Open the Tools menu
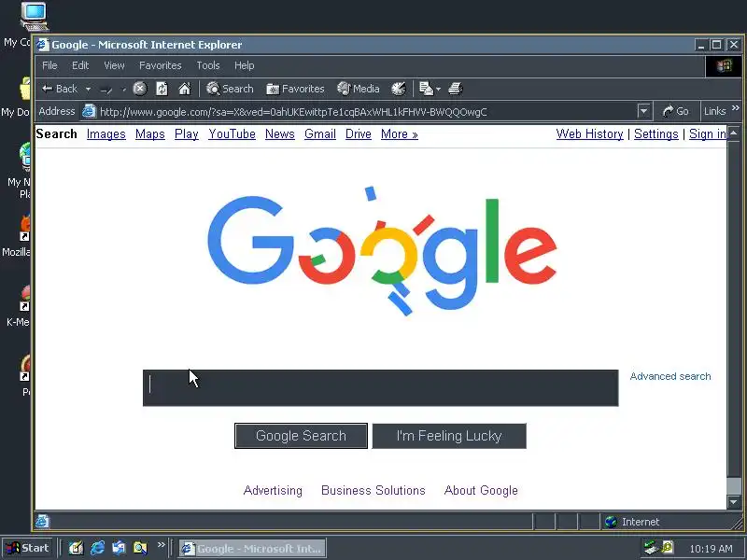 click(208, 65)
